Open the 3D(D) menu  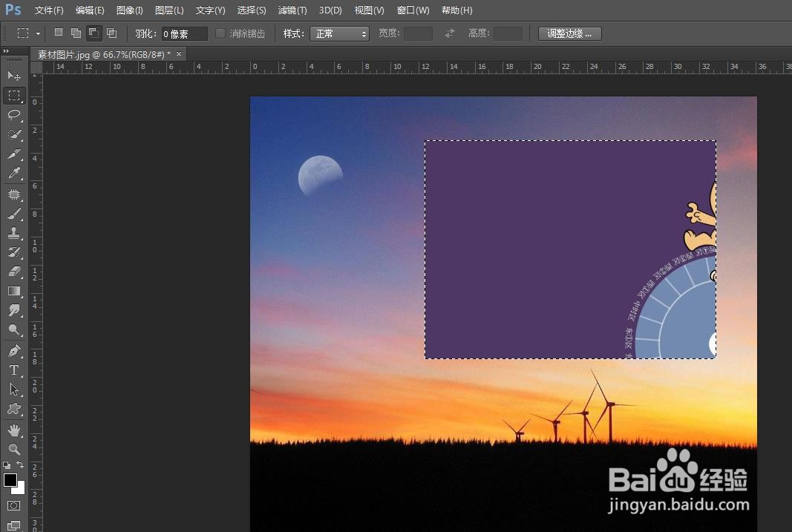pyautogui.click(x=330, y=10)
